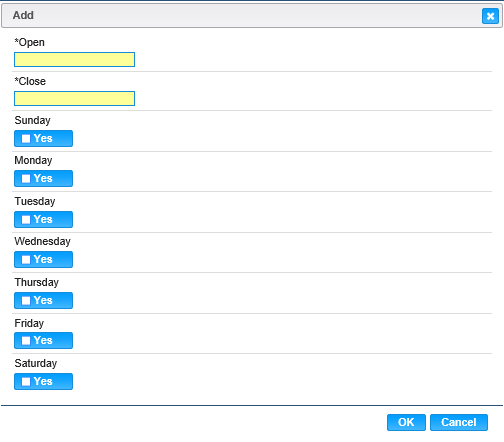Click the Wednesday label text
This screenshot has width=504, height=442.
[42, 241]
